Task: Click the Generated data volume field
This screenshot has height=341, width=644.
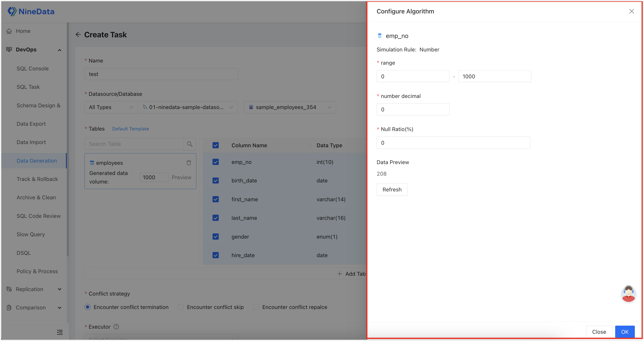Action: pyautogui.click(x=154, y=177)
